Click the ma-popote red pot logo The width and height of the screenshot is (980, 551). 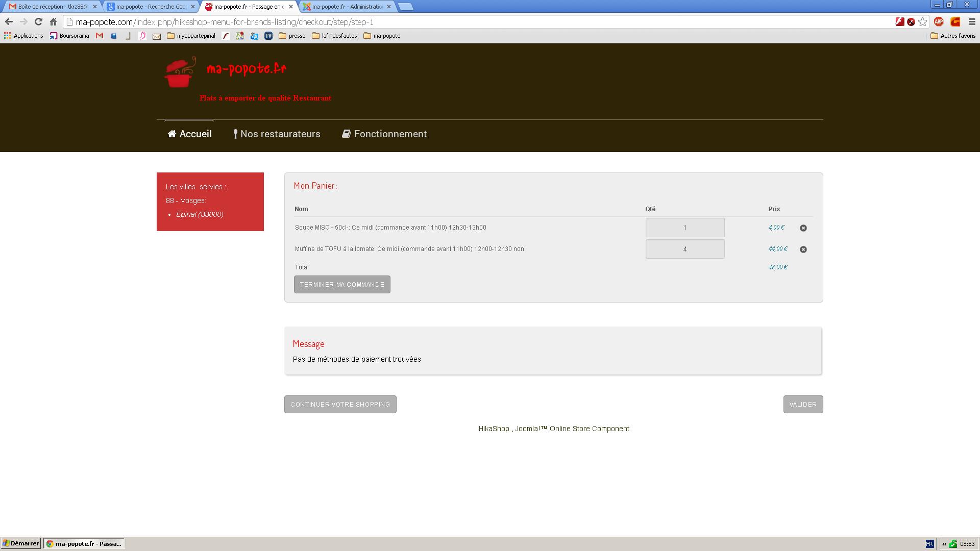[180, 72]
